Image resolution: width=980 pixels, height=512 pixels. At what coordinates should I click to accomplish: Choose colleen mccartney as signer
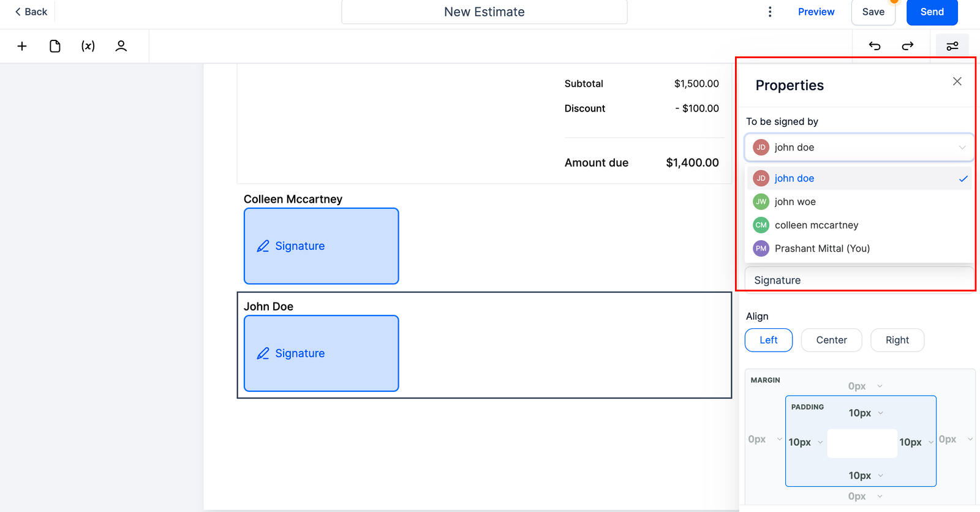816,225
